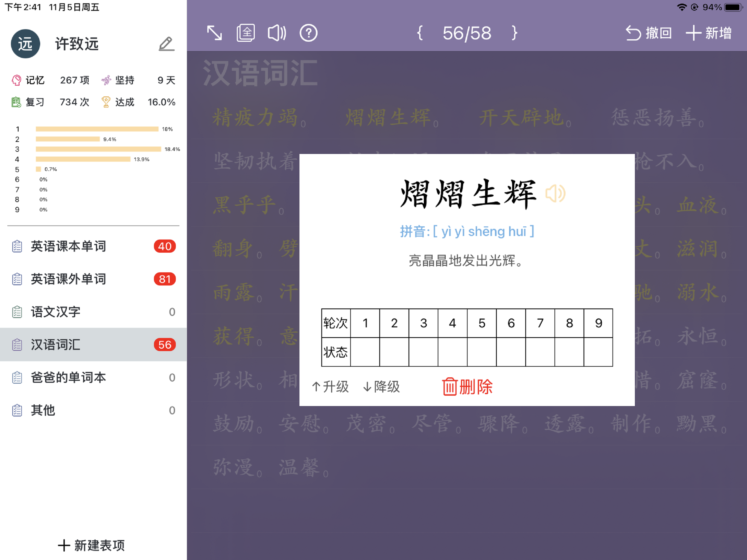Screen dimensions: 747x560
Task: Tap the user name 许致远
Action: [x=77, y=44]
